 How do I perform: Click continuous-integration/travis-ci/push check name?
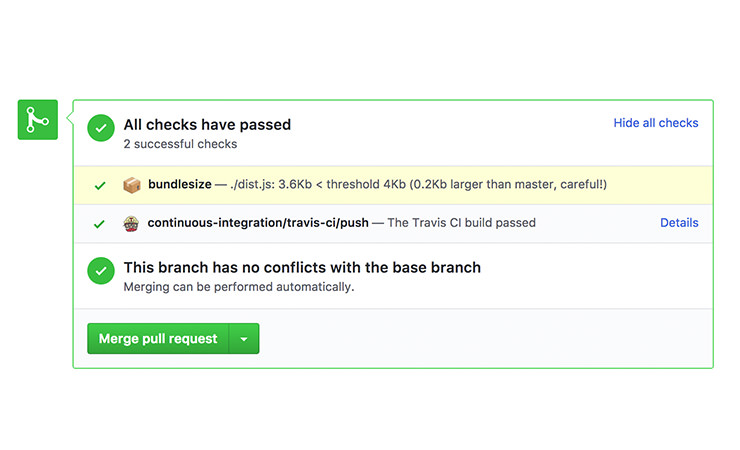pos(258,223)
